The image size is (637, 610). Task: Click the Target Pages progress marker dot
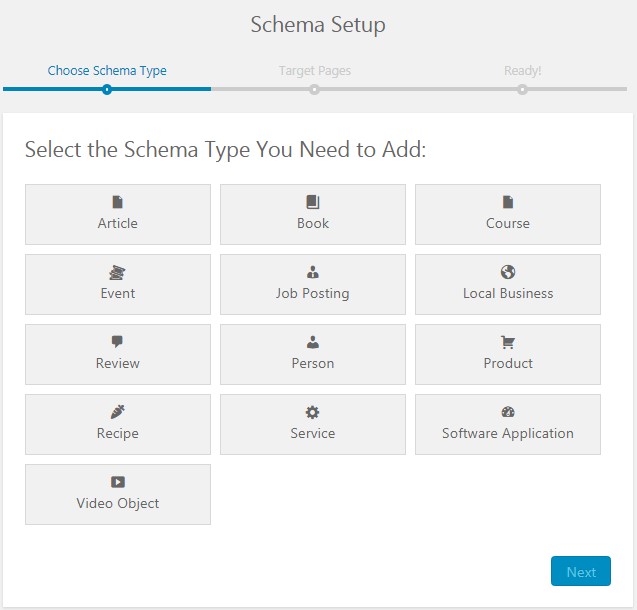pos(314,89)
